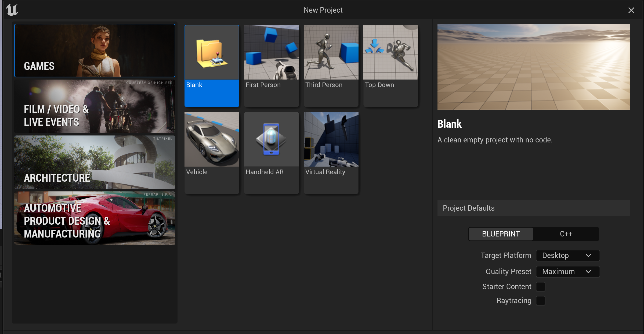This screenshot has width=644, height=334.
Task: Choose the Vehicle template
Action: (x=212, y=152)
